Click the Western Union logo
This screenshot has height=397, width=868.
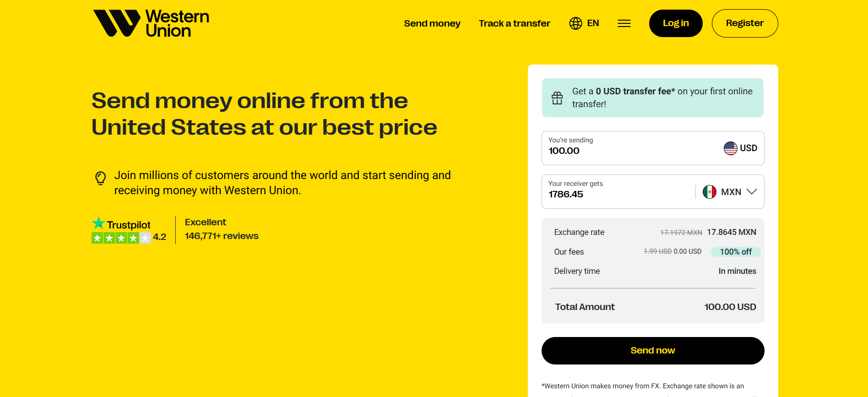click(150, 23)
